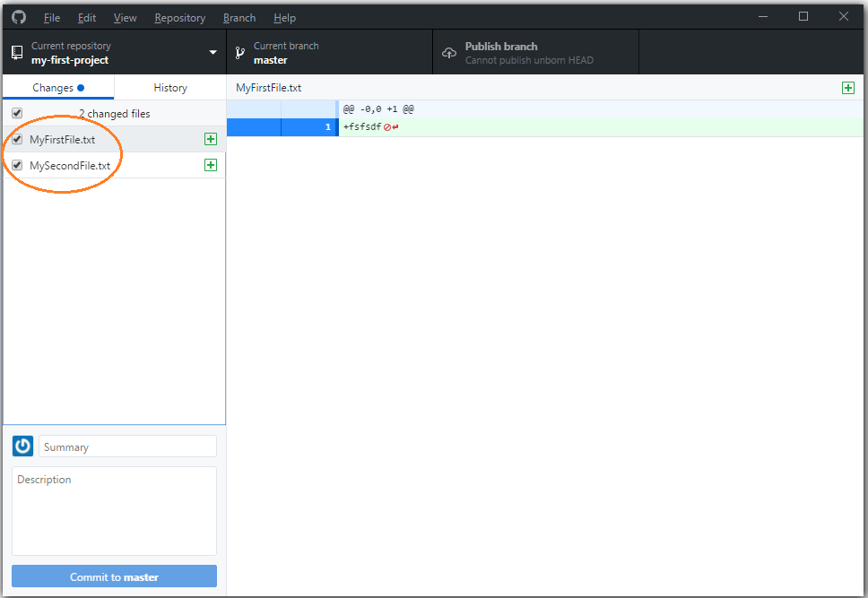This screenshot has height=598, width=868.
Task: Click MyFirstFile.txt title in diff header
Action: (268, 88)
